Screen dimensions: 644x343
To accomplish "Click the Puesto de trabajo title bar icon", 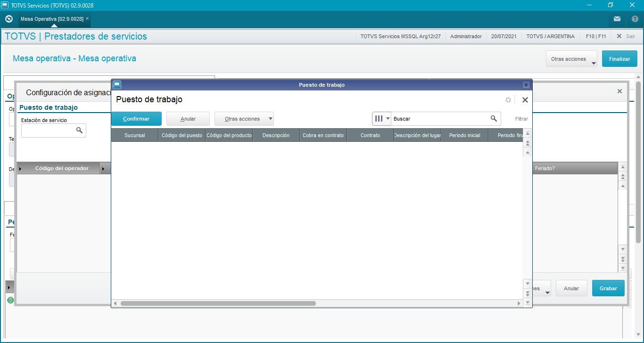I will pyautogui.click(x=117, y=85).
